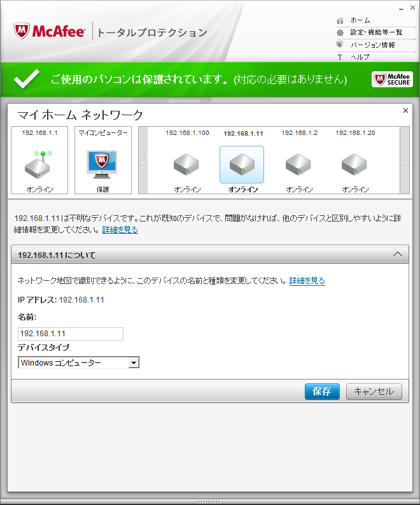Click the IP アドレス: 192.168.1.11 text
This screenshot has width=420, height=505.
(x=61, y=300)
